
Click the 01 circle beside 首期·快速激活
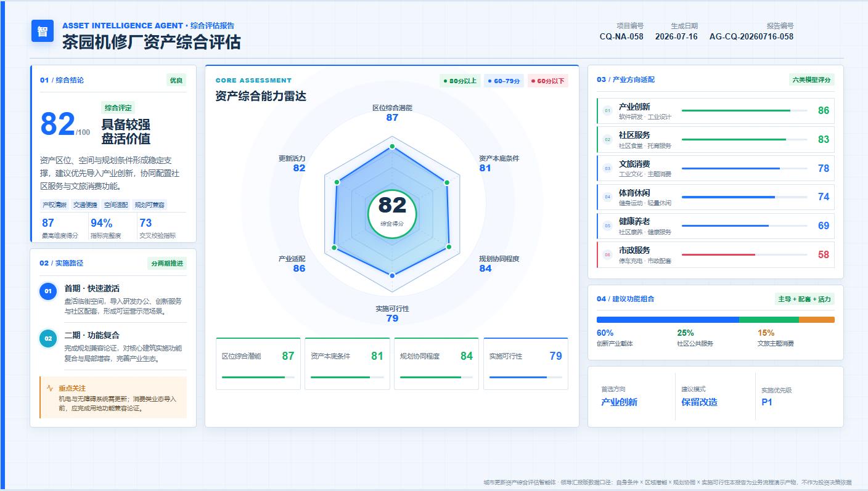point(48,291)
